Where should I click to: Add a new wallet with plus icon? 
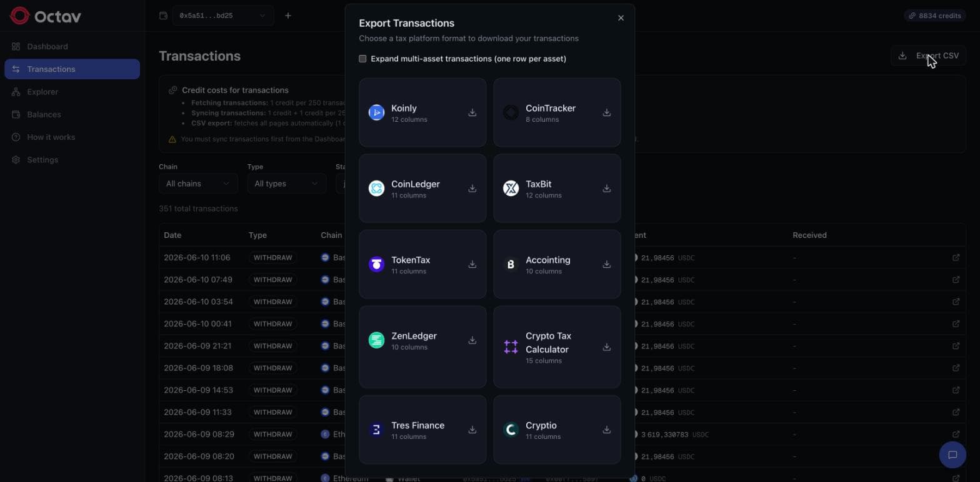[288, 16]
